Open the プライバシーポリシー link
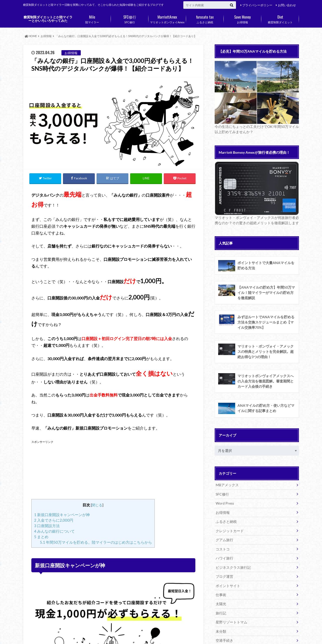This screenshot has height=644, width=322. pyautogui.click(x=256, y=5)
